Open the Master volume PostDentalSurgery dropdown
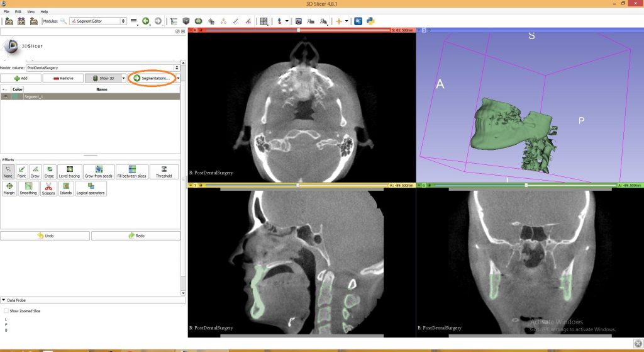Screen dimensions: 644x352 pos(103,67)
